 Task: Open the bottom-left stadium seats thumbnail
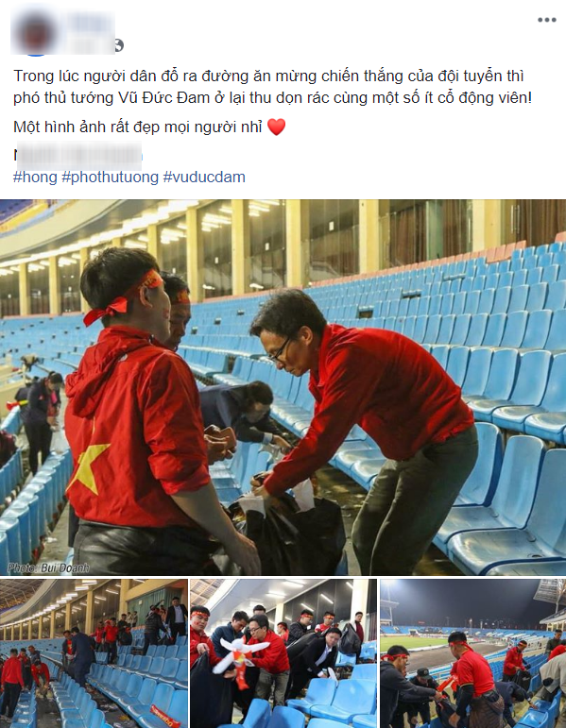coord(94,653)
